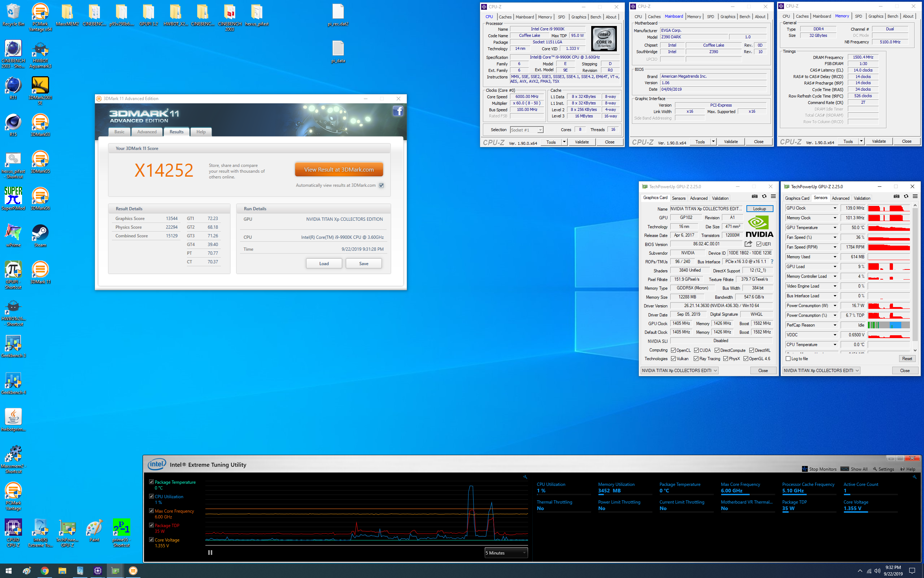Open Tools dropdown arrow in CPU-Z CPU window

pyautogui.click(x=564, y=142)
